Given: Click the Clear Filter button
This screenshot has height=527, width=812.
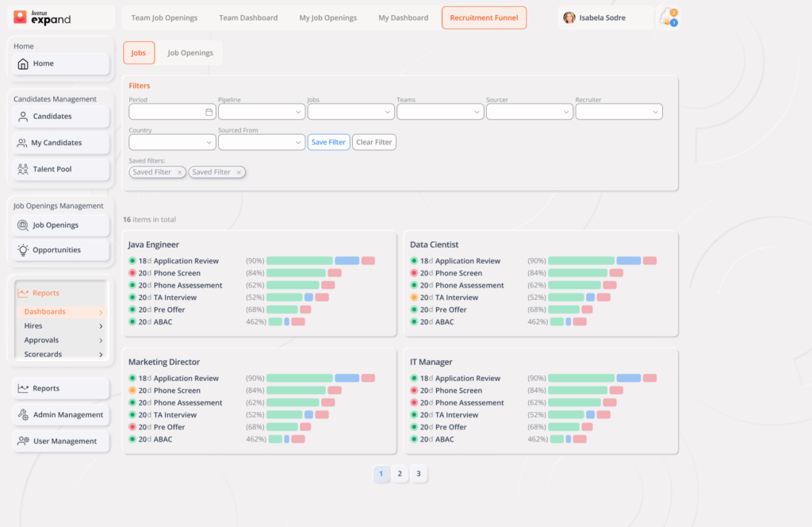Looking at the screenshot, I should [x=373, y=143].
